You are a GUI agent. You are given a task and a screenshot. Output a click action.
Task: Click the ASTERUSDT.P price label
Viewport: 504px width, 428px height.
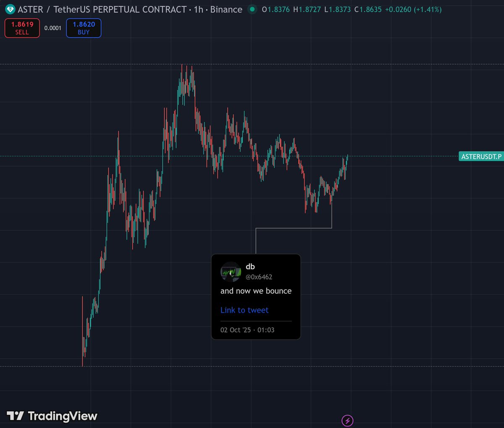click(481, 157)
